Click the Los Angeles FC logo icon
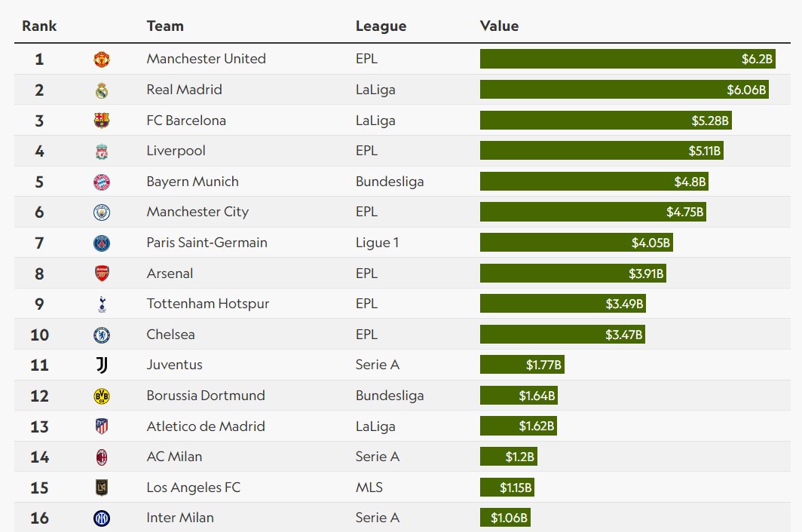The width and height of the screenshot is (802, 532). pos(102,488)
